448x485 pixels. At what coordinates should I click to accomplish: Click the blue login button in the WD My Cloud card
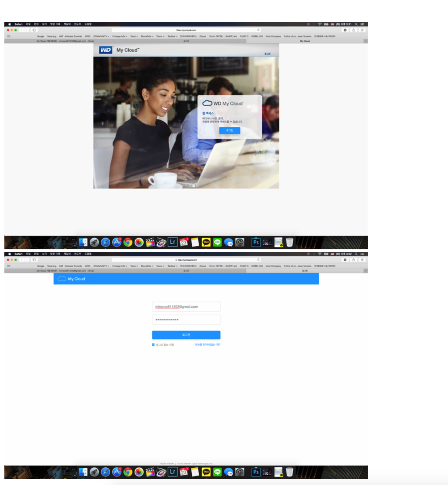click(230, 130)
